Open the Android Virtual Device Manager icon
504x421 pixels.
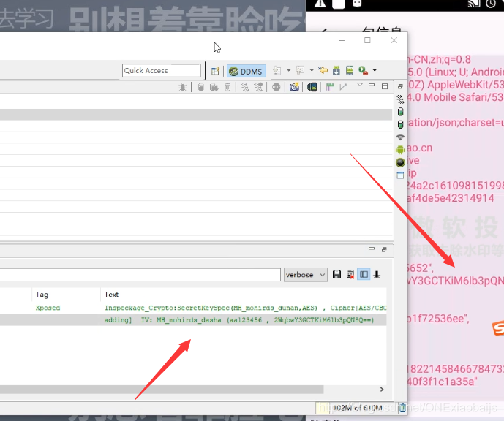tap(350, 70)
